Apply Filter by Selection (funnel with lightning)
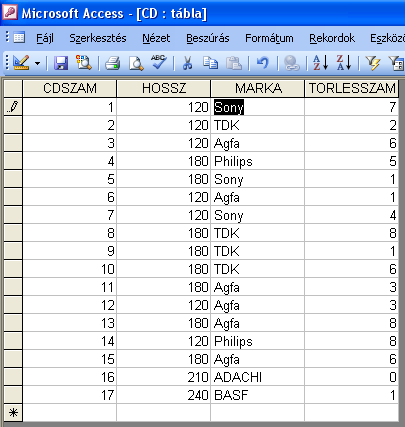Screen dimensions: 405x427 click(x=373, y=63)
